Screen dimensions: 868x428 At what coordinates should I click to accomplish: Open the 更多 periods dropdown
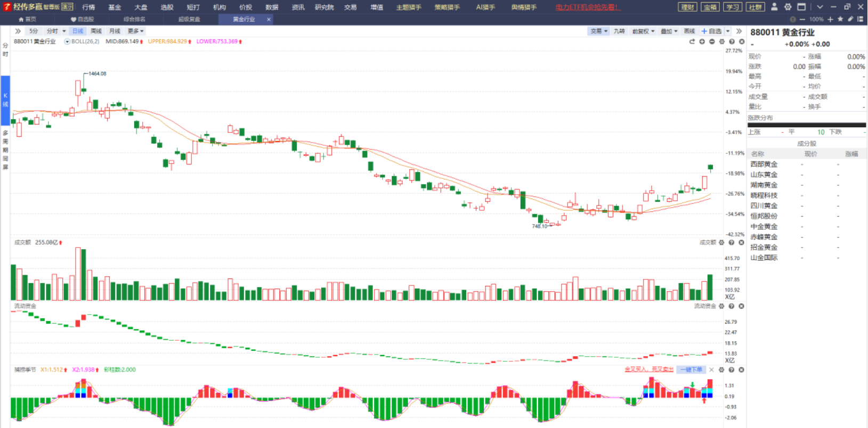click(x=135, y=31)
